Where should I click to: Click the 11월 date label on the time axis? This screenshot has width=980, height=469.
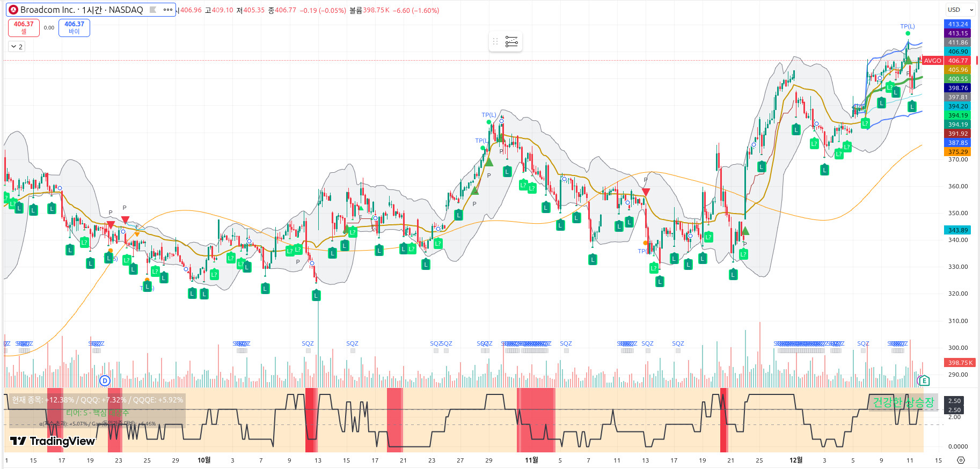click(531, 460)
